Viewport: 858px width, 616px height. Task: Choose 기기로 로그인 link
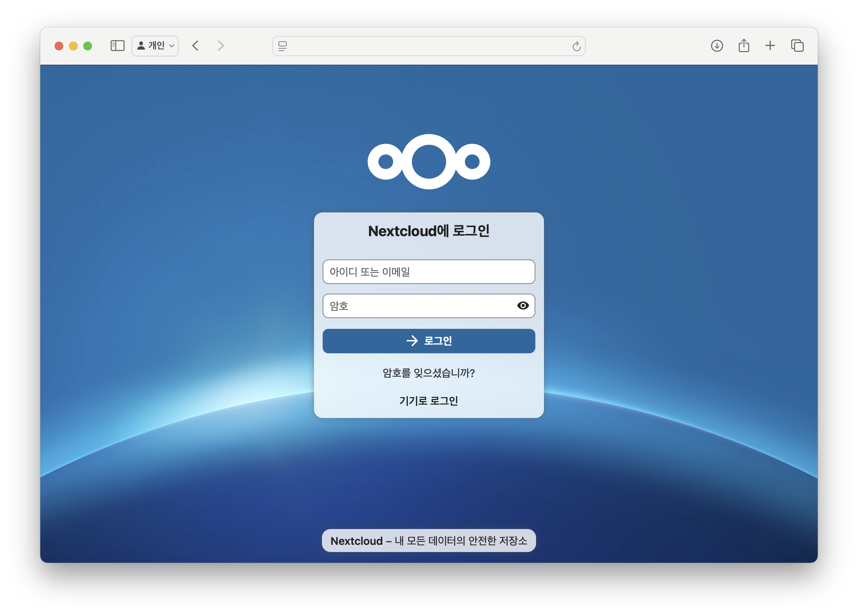point(429,401)
